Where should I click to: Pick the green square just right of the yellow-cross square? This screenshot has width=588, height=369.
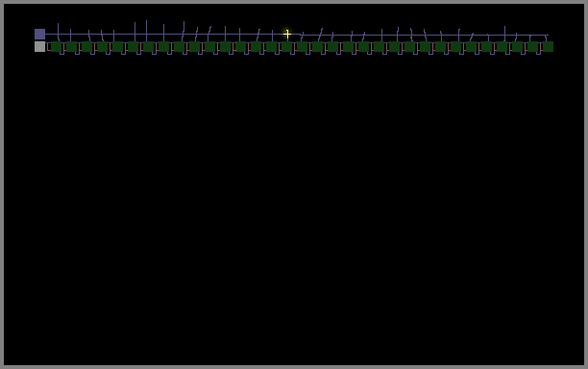pyautogui.click(x=303, y=46)
